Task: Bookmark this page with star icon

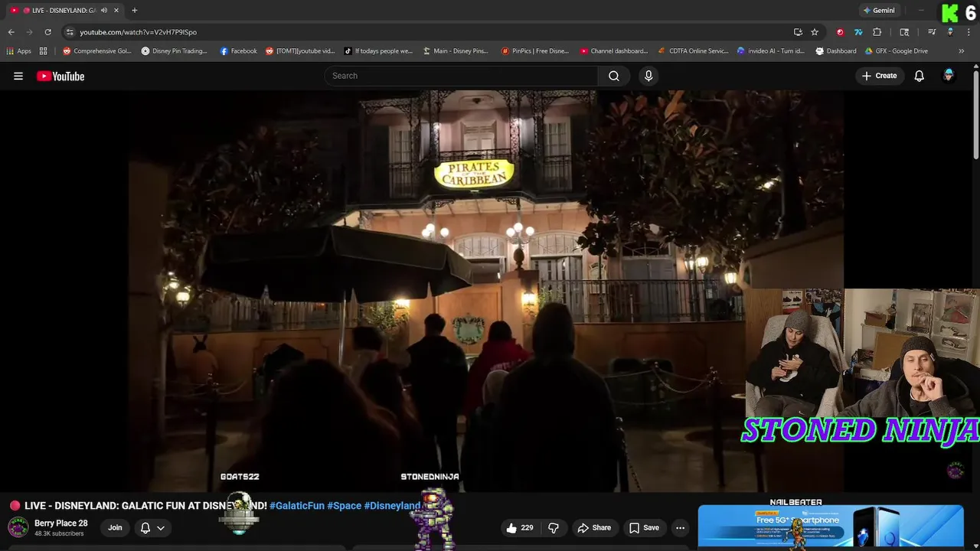Action: 815,32
